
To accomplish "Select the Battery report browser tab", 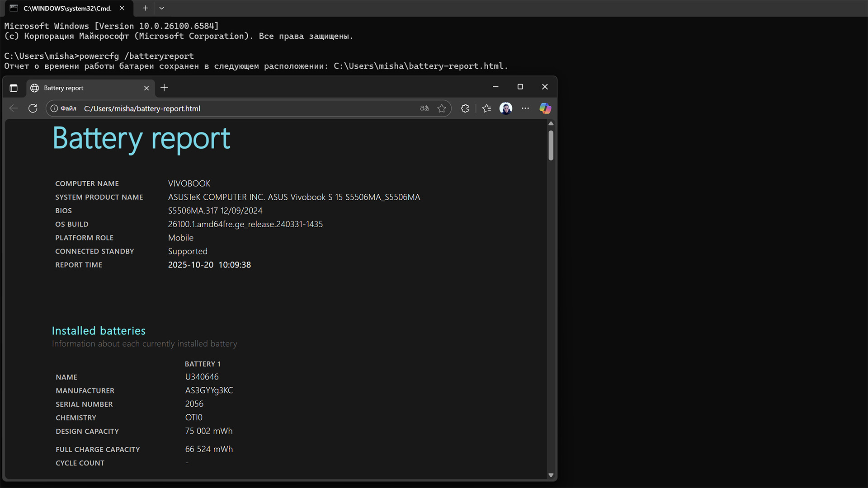I will pos(86,88).
